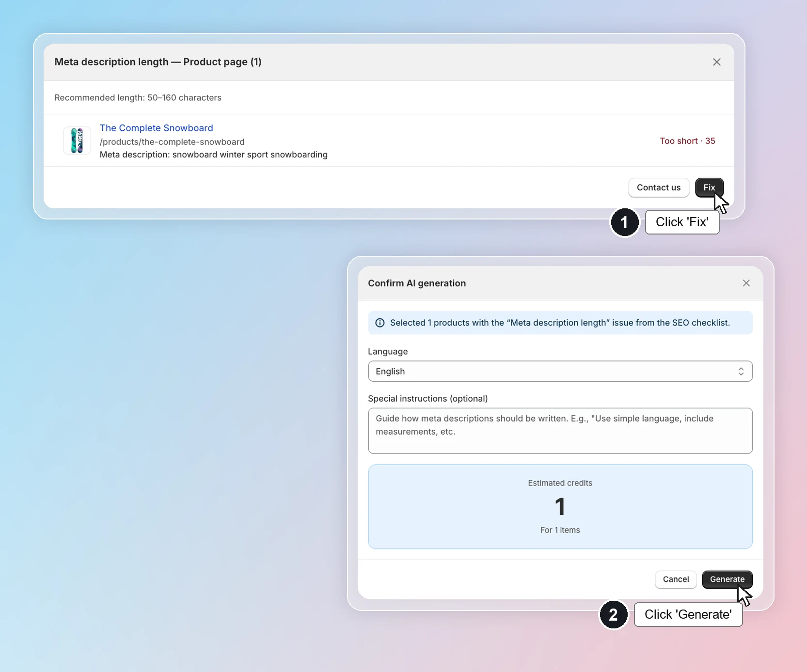Click the Contact us button
The image size is (807, 672).
(x=659, y=188)
